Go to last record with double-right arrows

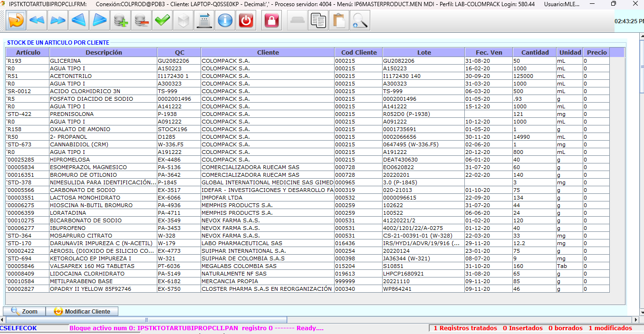[58, 20]
